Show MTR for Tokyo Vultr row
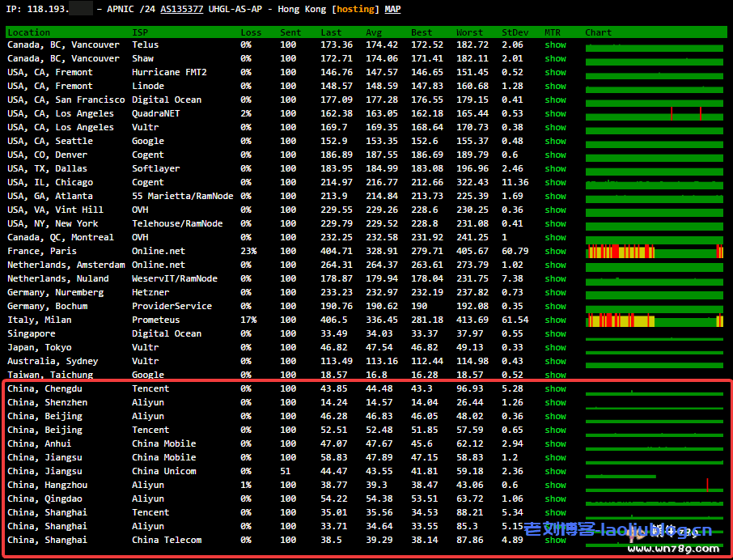The image size is (733, 560). 555,348
